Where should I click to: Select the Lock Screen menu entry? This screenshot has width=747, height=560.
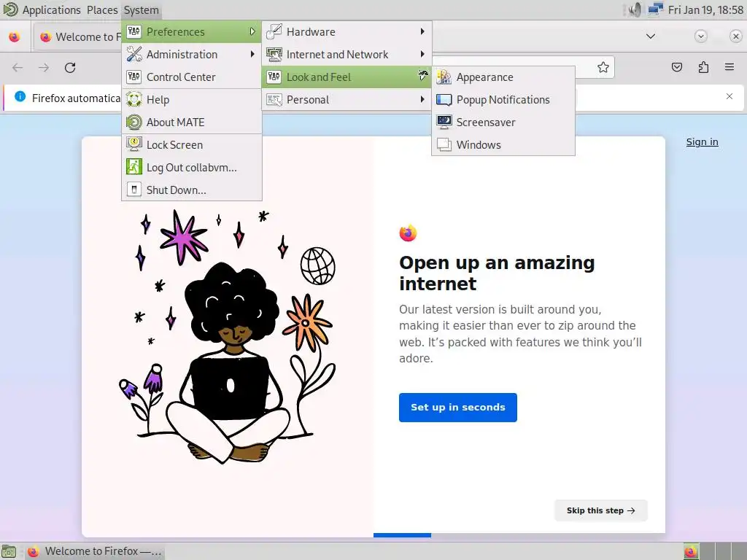pyautogui.click(x=192, y=145)
